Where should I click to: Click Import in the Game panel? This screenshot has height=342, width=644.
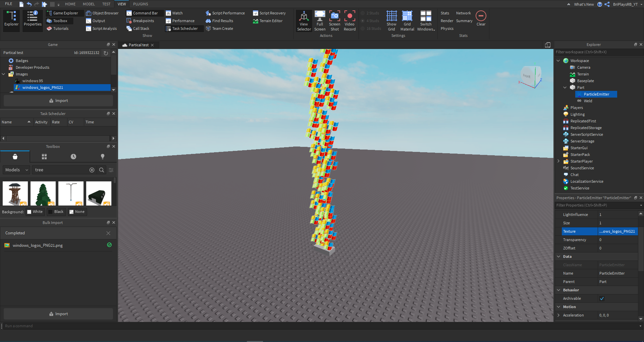tap(58, 101)
